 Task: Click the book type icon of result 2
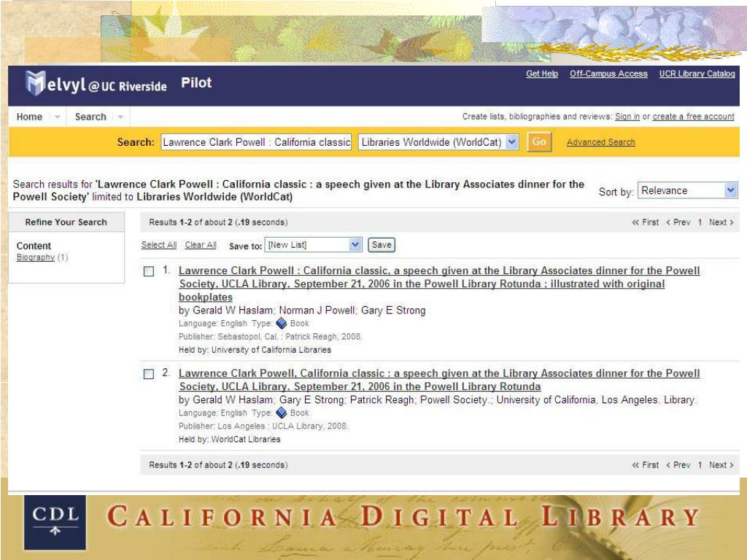(282, 413)
